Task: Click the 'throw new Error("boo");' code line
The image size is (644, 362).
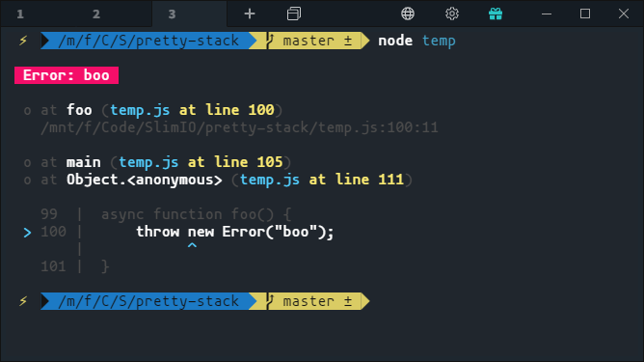Action: click(x=235, y=232)
